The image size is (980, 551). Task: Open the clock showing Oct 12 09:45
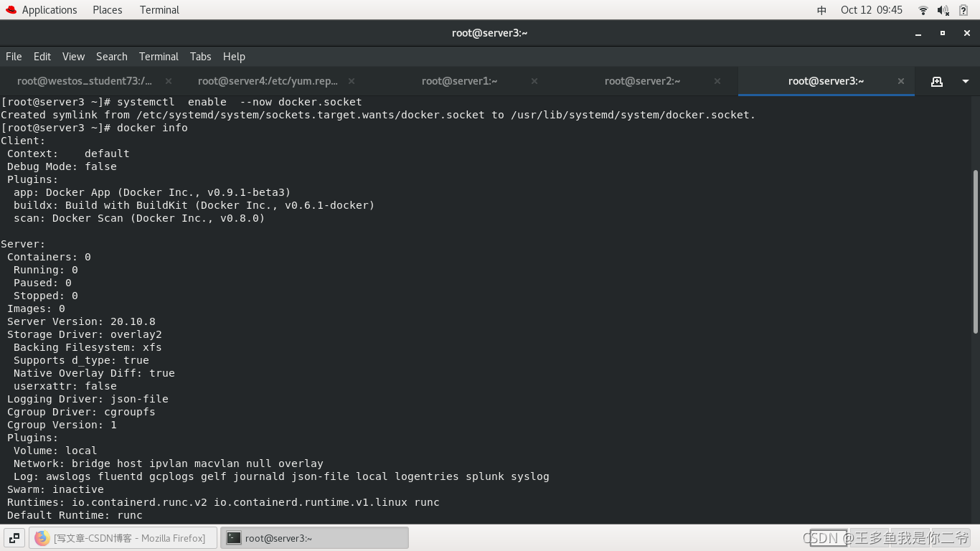click(872, 10)
